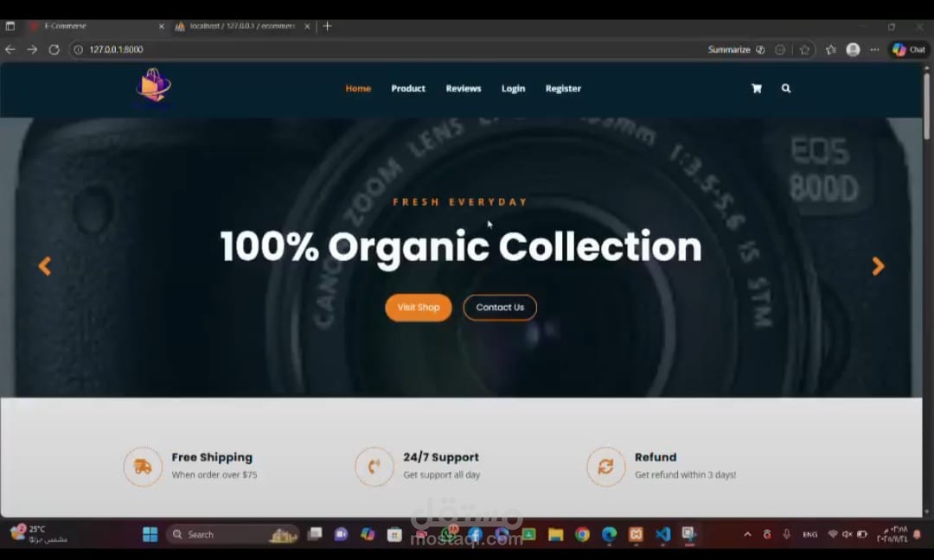Viewport: 934px width, 560px height.
Task: Go forward with the browser forward arrow
Action: coord(32,49)
